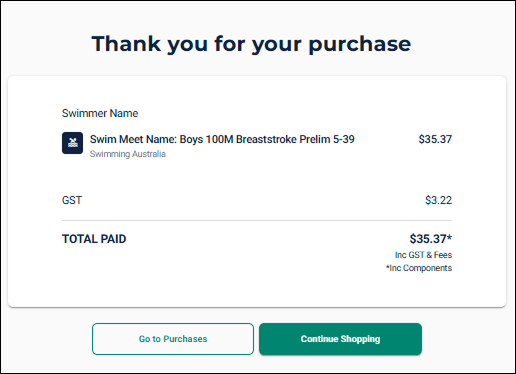Viewport: 516px width, 374px height.
Task: Open the Go to Purchases button
Action: tap(173, 339)
